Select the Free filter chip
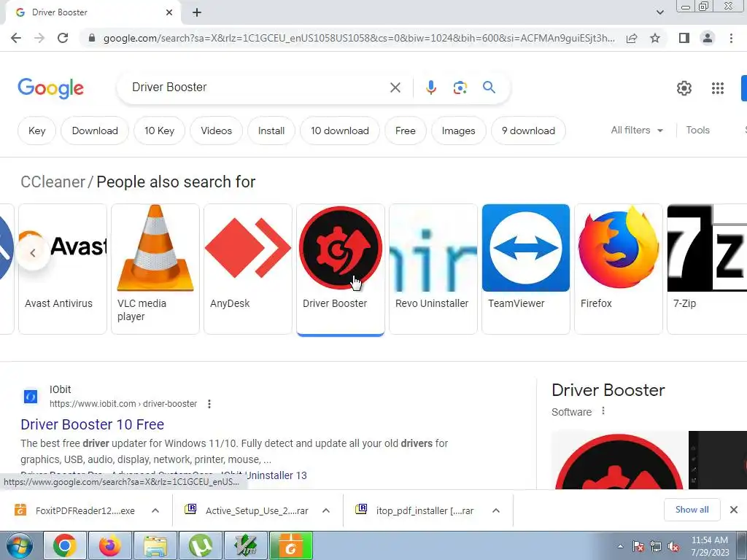The image size is (747, 560). (406, 131)
